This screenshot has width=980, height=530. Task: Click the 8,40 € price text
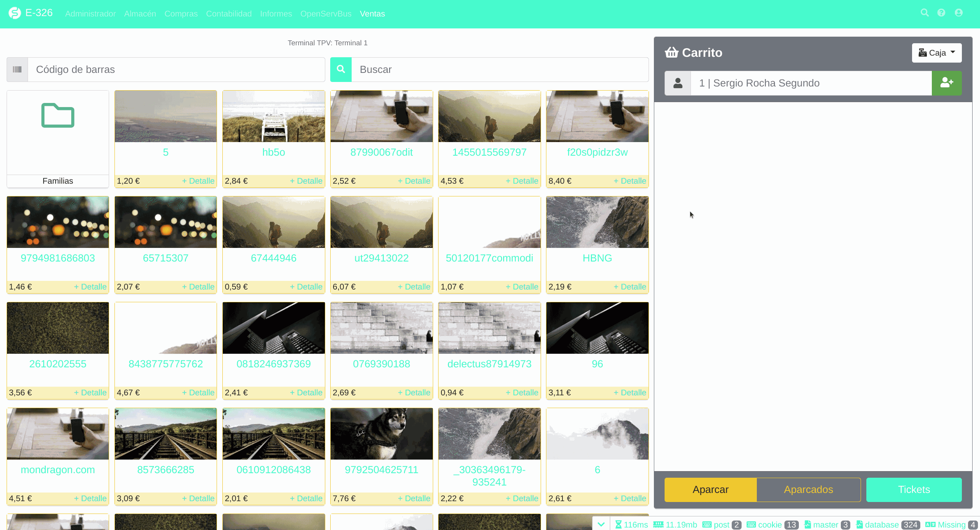560,181
